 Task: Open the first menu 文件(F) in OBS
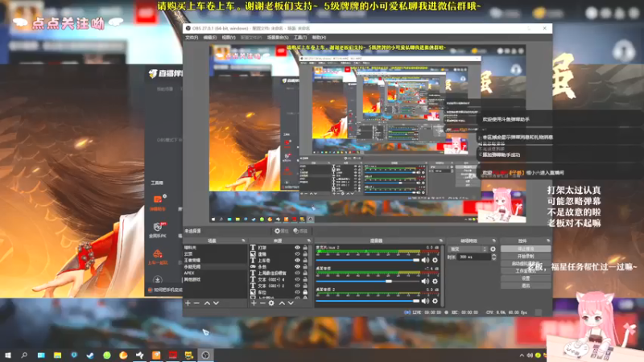coord(192,38)
